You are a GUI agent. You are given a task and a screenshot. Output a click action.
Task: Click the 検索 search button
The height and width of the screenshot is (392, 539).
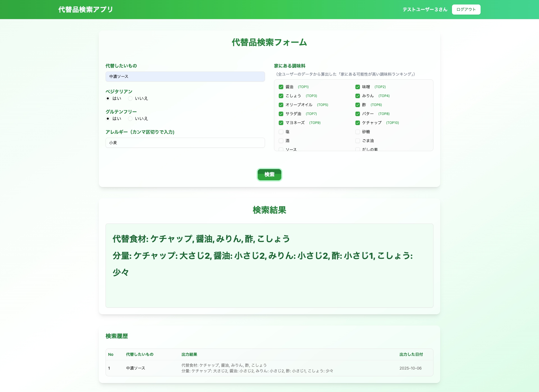(269, 174)
